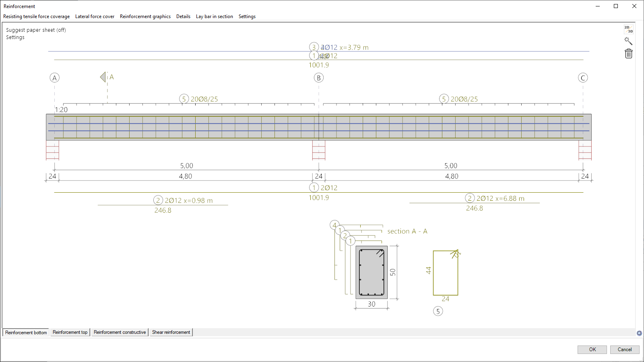Select position bubble 4 in section A-A
Image resolution: width=644 pixels, height=362 pixels.
click(334, 225)
